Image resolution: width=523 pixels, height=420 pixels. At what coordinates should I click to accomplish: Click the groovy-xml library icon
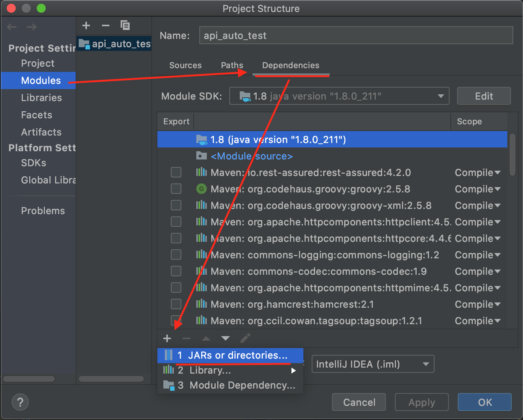(x=202, y=205)
